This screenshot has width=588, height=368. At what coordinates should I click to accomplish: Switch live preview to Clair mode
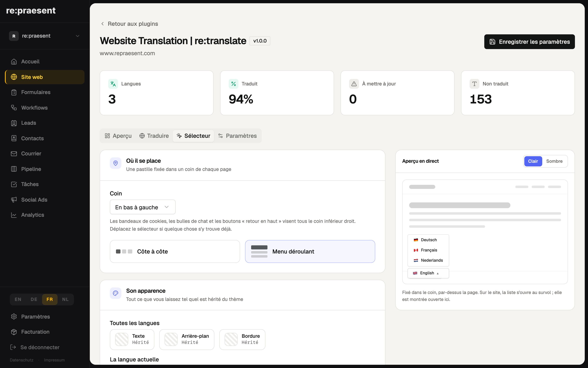click(x=533, y=161)
